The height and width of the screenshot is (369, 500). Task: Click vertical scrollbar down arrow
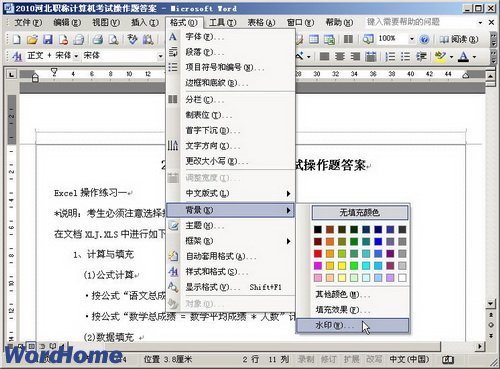coord(491,304)
